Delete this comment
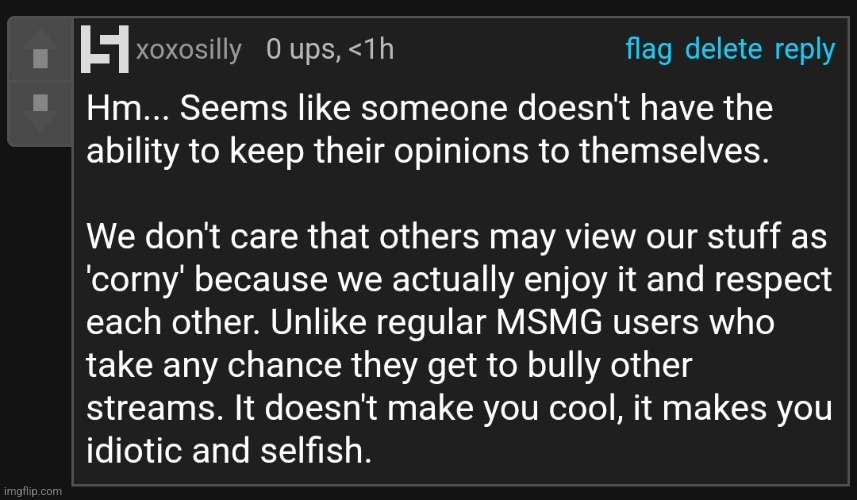The width and height of the screenshot is (857, 500). coord(723,49)
